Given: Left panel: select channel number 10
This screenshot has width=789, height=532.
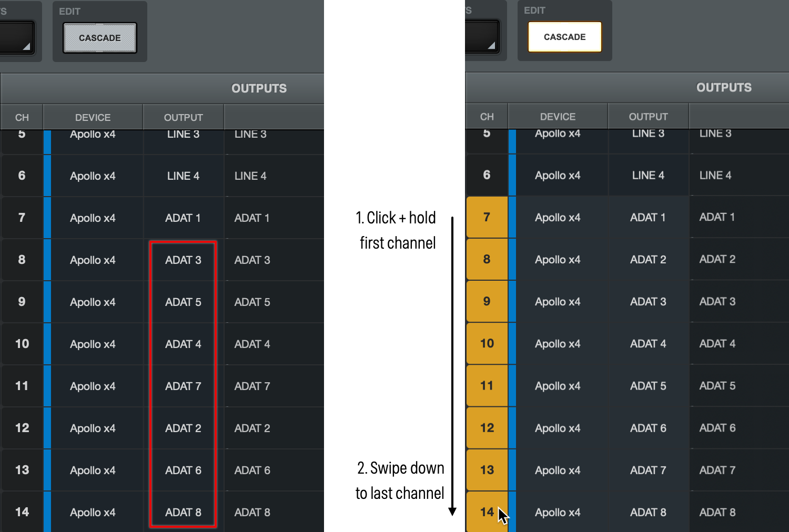Looking at the screenshot, I should click(x=22, y=344).
